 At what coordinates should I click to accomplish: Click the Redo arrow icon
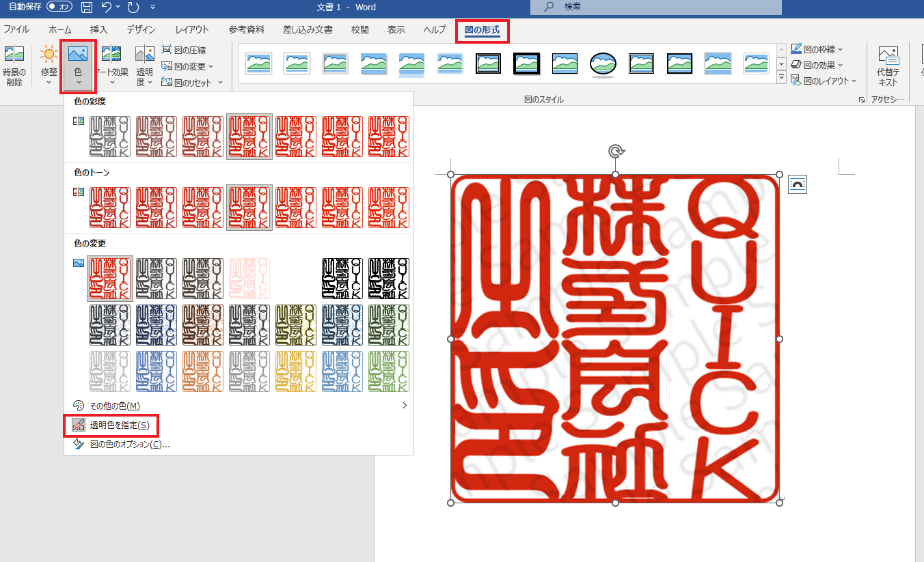(133, 8)
